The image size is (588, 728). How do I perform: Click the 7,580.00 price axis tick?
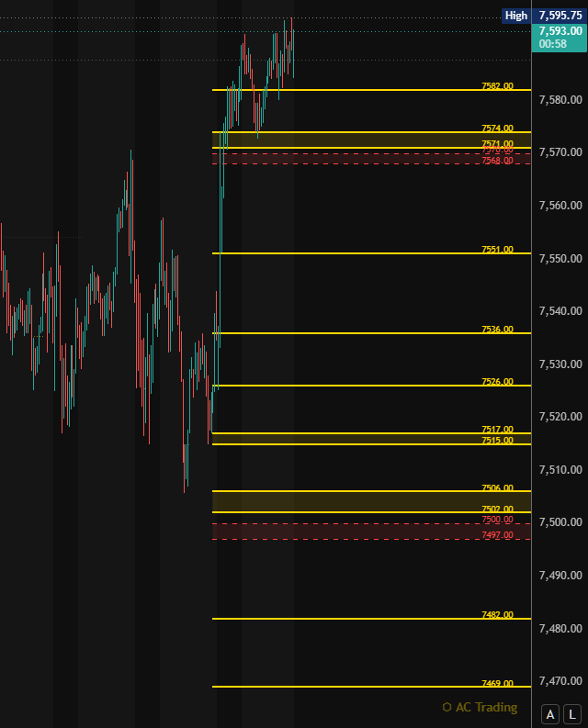tap(560, 100)
